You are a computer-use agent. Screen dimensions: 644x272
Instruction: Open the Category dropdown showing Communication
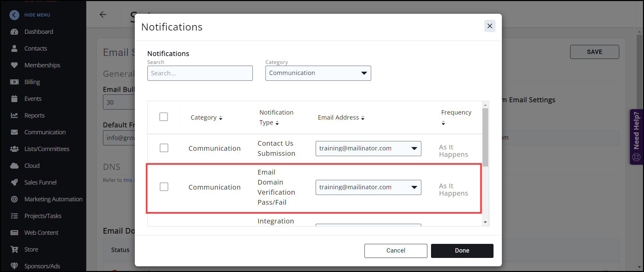pos(318,73)
